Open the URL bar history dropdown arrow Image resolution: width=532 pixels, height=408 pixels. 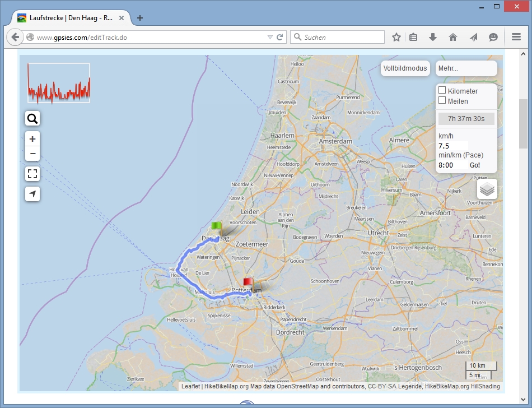pos(270,38)
